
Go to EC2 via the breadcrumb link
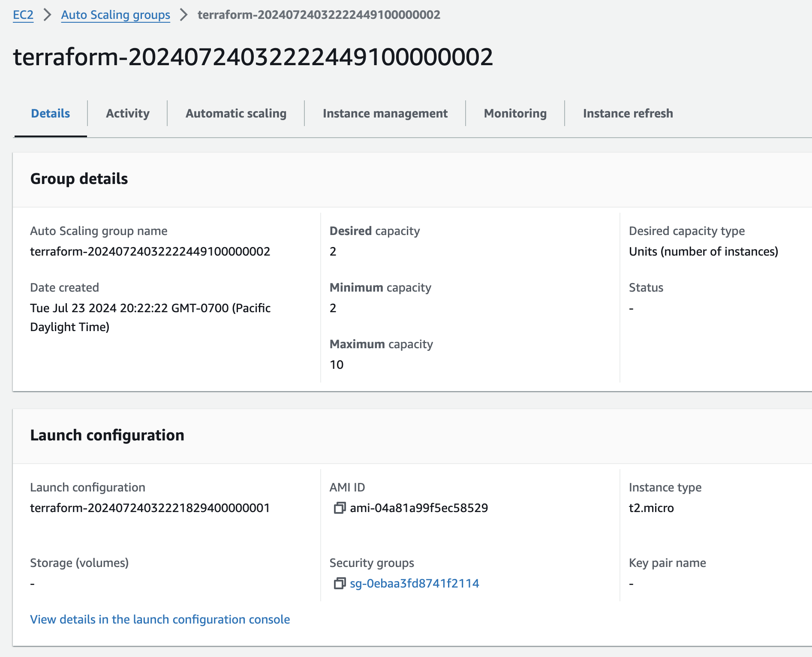(23, 15)
